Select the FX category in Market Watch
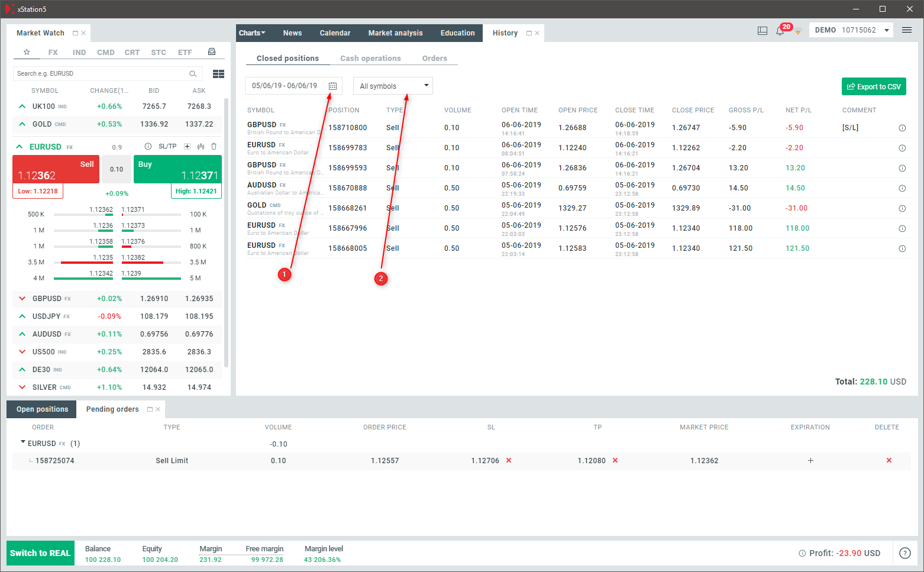This screenshot has width=924, height=572. 53,53
